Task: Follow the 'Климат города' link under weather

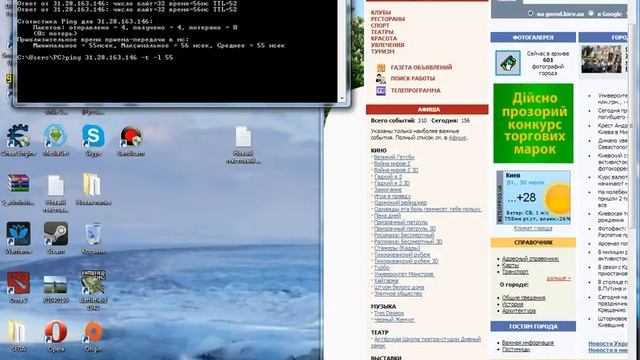Action: [x=533, y=229]
